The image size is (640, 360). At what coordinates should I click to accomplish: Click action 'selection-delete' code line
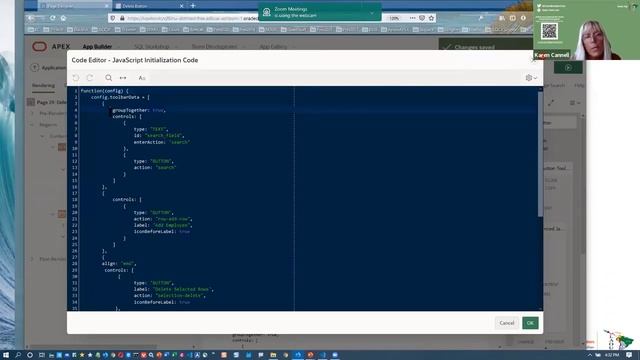click(169, 296)
